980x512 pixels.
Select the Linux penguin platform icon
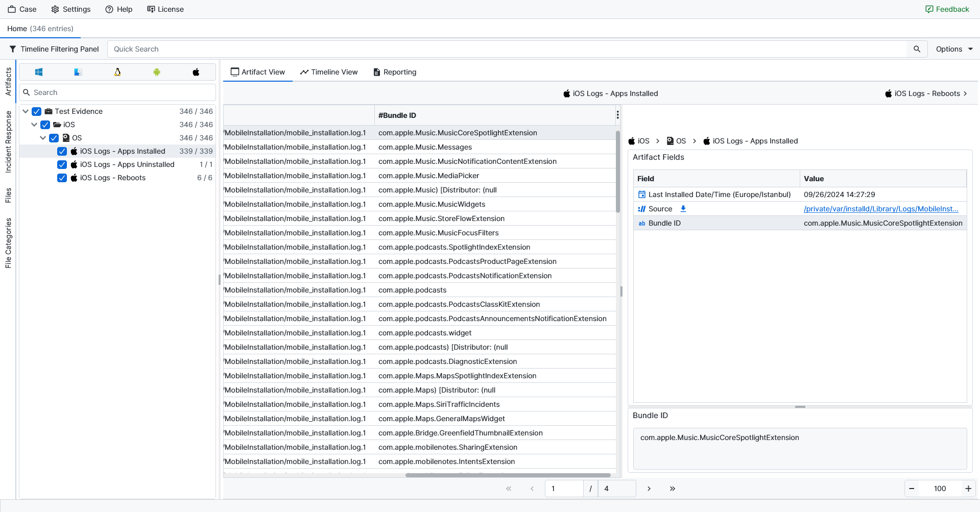pyautogui.click(x=117, y=72)
